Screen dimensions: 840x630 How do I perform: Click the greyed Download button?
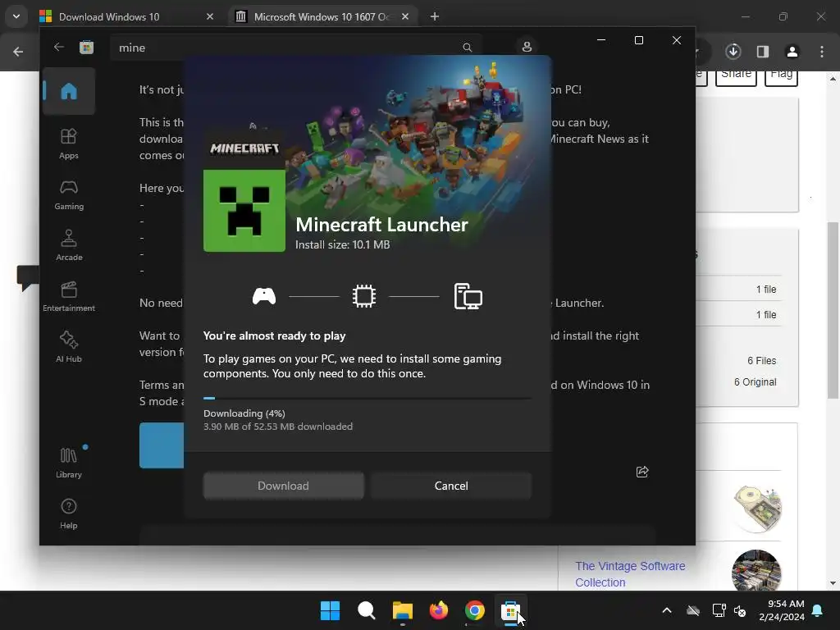click(x=283, y=486)
